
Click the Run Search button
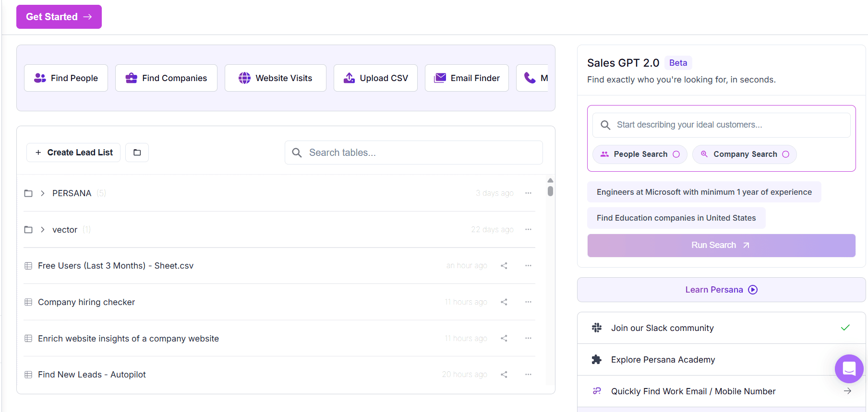(x=721, y=246)
